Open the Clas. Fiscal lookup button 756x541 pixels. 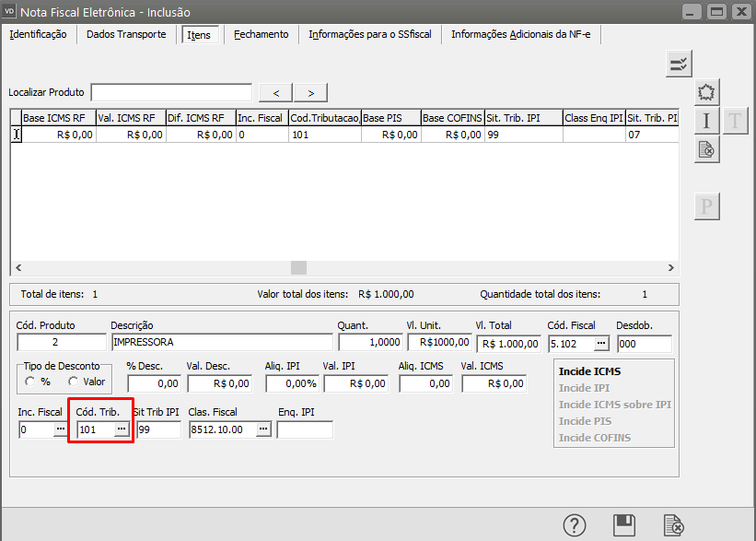[x=263, y=429]
